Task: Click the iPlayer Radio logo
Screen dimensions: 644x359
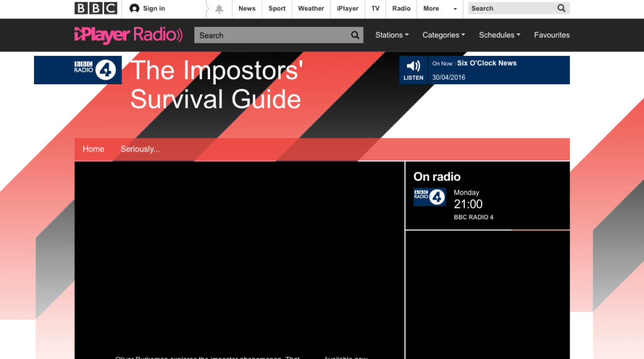Action: pos(128,35)
